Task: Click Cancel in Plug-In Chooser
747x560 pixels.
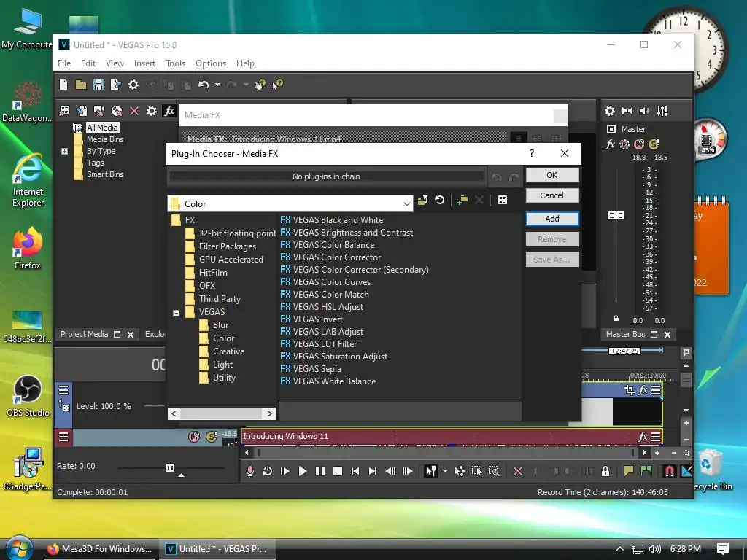Action: [552, 195]
